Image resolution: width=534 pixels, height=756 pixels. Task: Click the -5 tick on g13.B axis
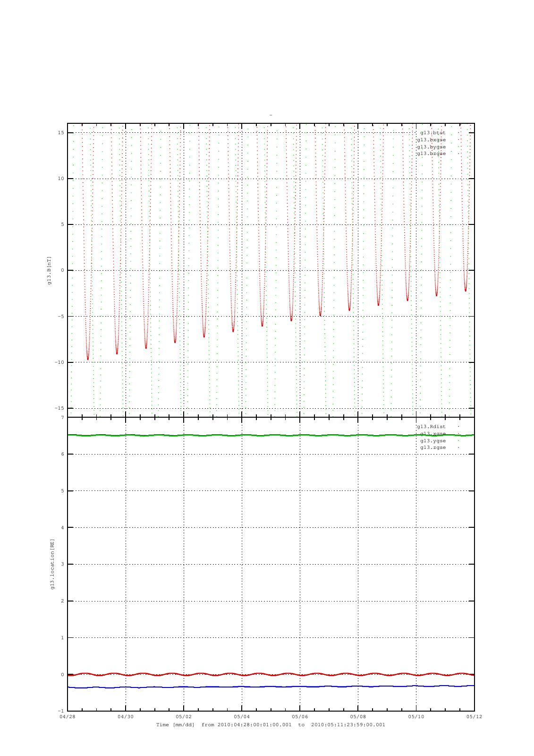tap(61, 317)
